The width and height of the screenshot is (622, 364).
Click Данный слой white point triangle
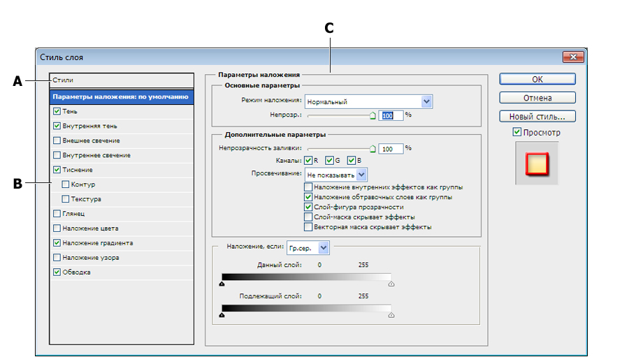(391, 284)
